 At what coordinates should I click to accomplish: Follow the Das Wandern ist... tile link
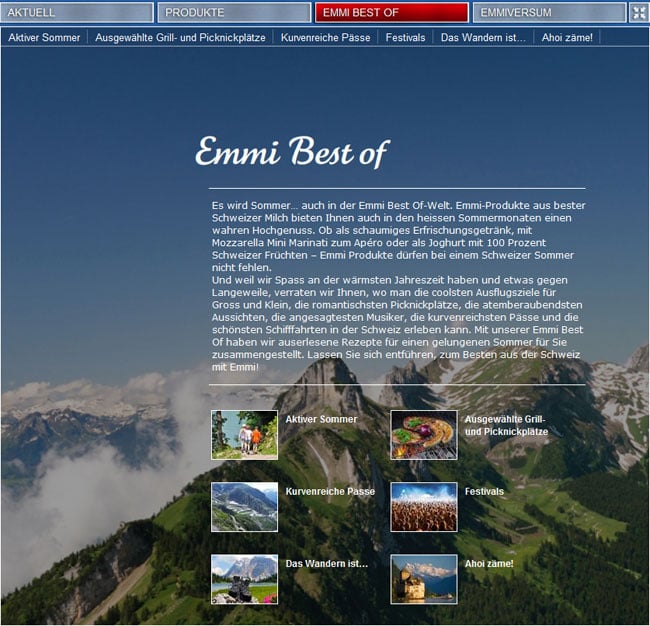pyautogui.click(x=327, y=563)
